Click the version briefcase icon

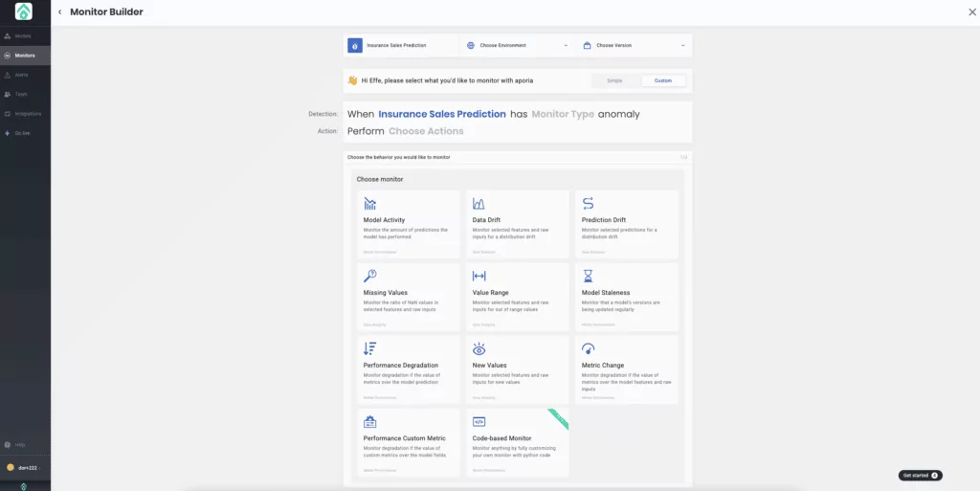click(587, 46)
